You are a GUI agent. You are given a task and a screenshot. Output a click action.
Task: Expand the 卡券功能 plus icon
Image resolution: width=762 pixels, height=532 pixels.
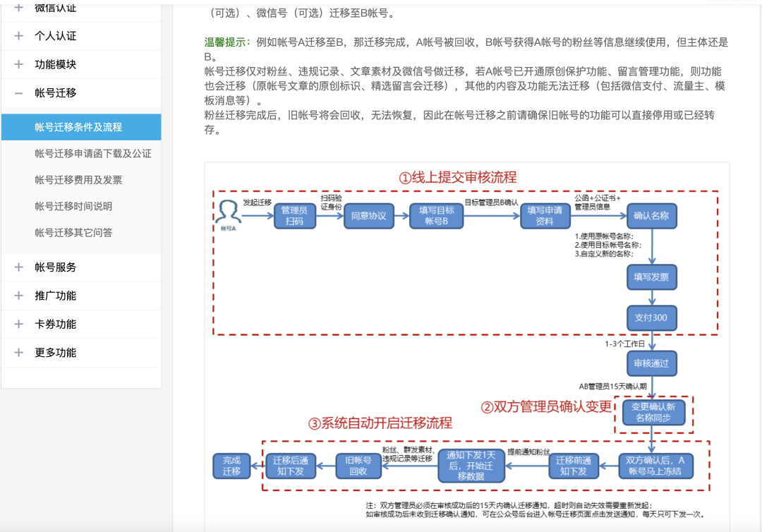19,324
